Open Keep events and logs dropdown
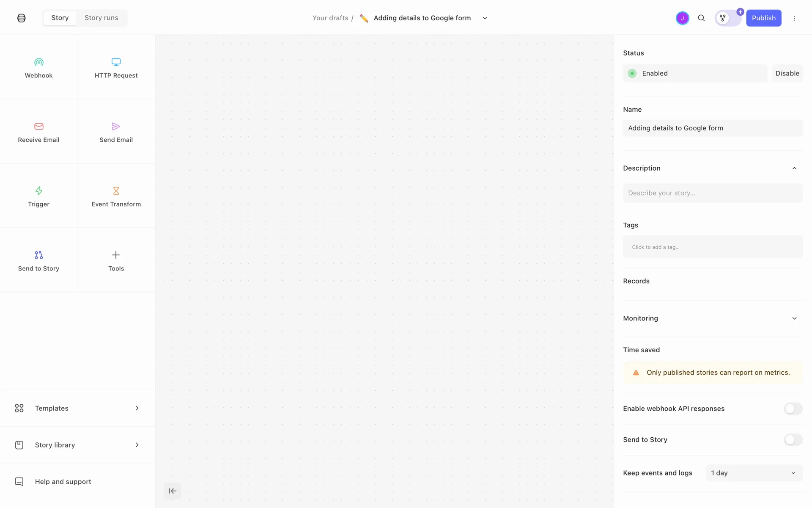This screenshot has width=812, height=508. coord(754,473)
